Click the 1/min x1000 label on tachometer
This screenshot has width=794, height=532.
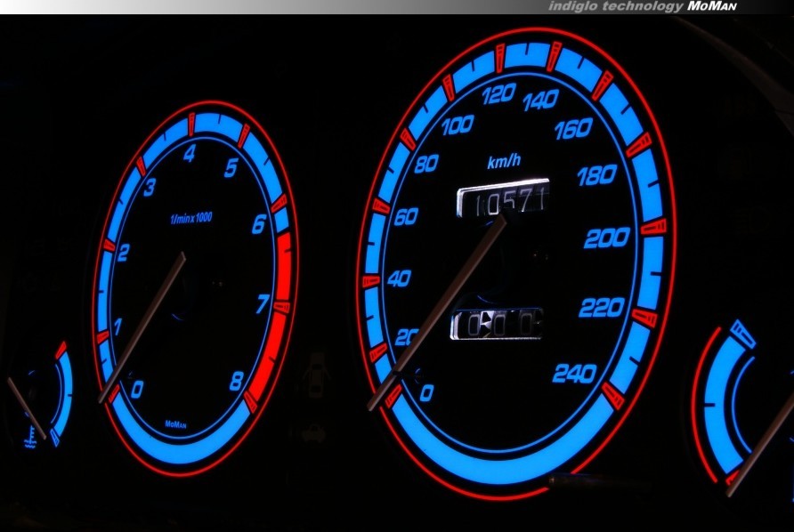(x=190, y=218)
